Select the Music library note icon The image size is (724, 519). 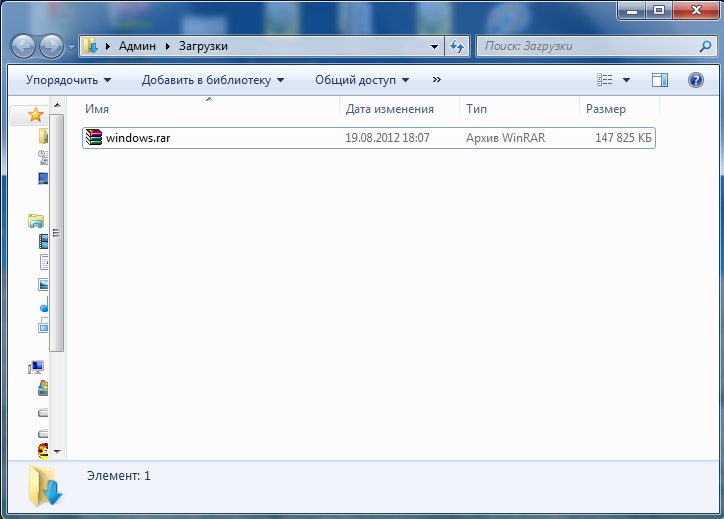pos(44,305)
